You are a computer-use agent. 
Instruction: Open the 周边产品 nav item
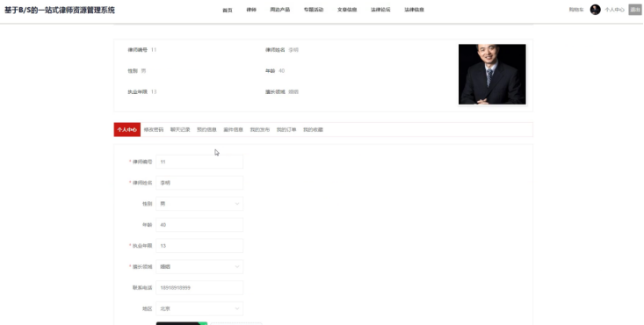pyautogui.click(x=279, y=10)
